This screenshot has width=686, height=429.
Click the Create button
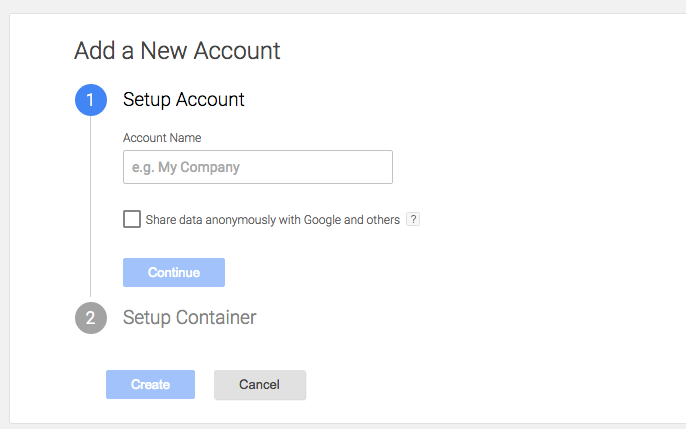[x=150, y=384]
